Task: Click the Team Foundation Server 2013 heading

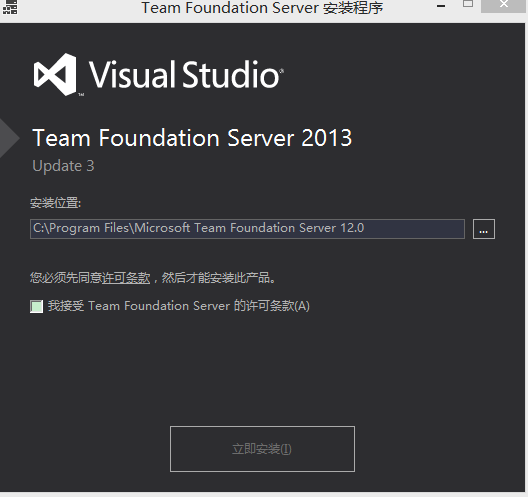Action: (x=192, y=138)
